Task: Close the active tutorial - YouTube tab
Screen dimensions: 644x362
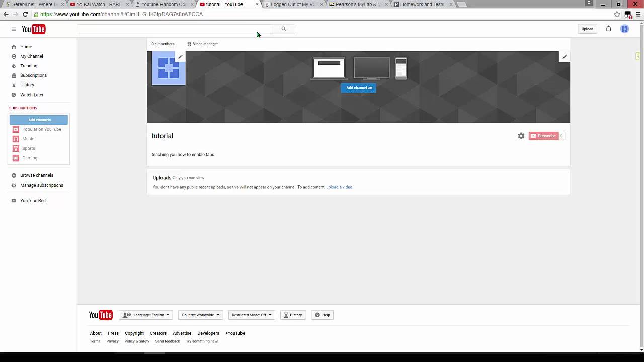Action: tap(257, 4)
